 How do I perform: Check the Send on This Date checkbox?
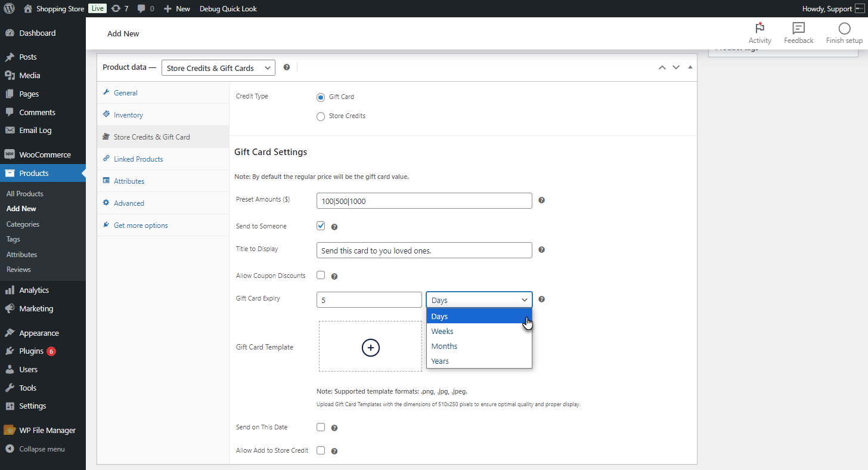point(321,427)
